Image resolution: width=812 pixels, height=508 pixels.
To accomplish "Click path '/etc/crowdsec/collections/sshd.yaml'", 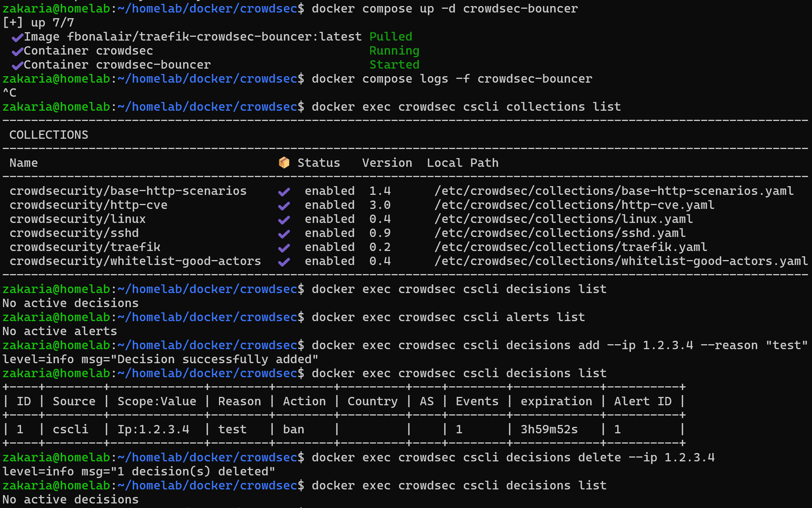I will point(560,233).
